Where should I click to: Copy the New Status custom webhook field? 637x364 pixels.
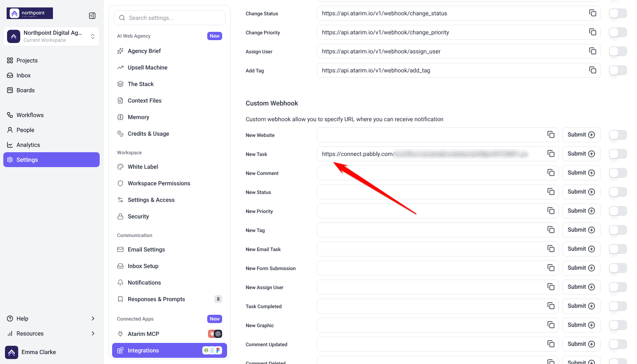pos(551,192)
